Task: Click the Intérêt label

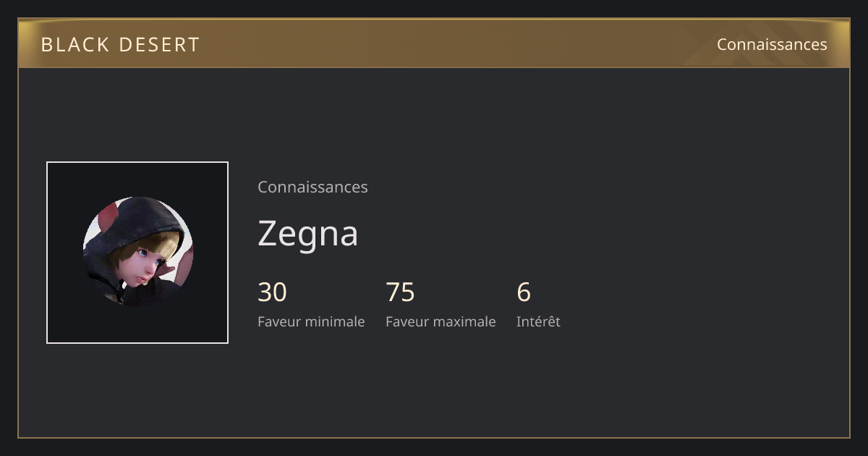Action: pos(538,321)
